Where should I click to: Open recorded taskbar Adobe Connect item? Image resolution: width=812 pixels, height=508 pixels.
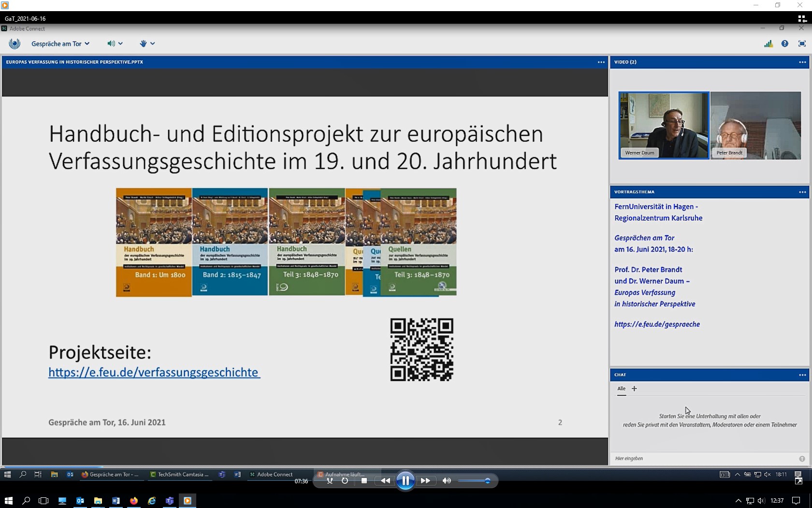(271, 475)
